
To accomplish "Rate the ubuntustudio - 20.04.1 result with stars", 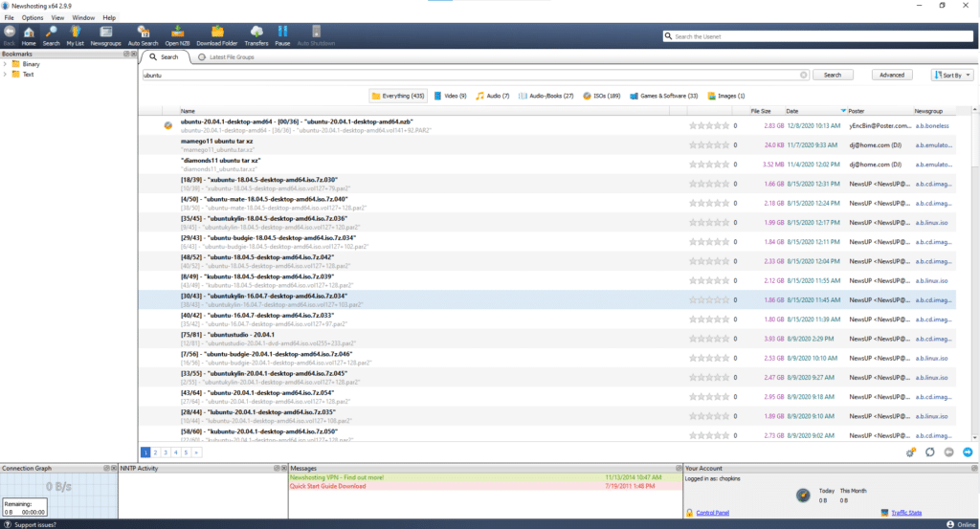I will coord(709,339).
